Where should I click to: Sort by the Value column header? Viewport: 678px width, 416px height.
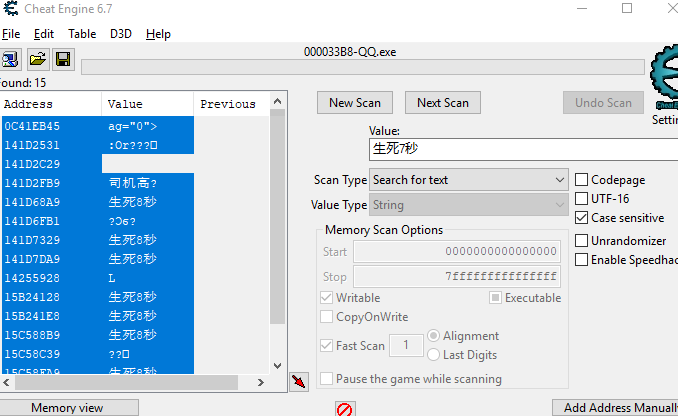[x=147, y=104]
